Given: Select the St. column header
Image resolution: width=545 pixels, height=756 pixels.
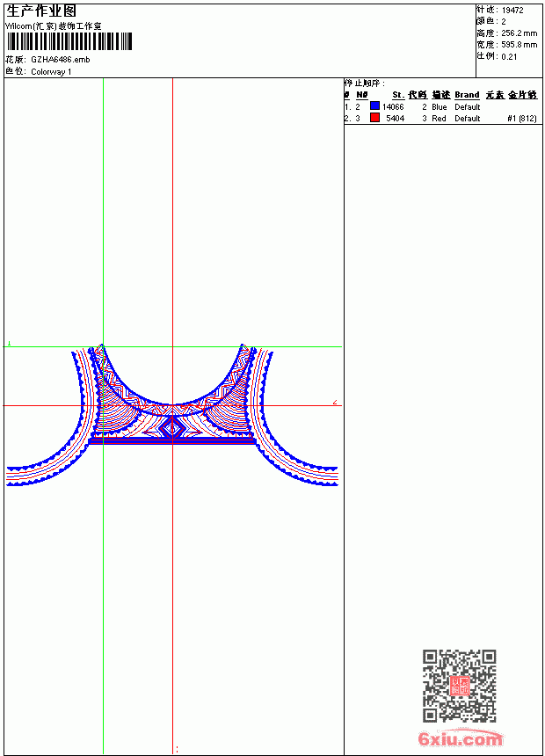Looking at the screenshot, I should 398,95.
